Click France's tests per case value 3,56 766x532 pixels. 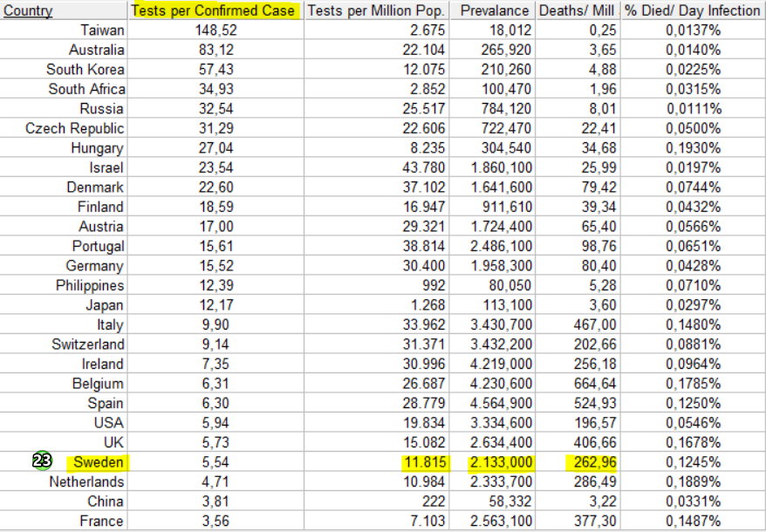coord(215,521)
